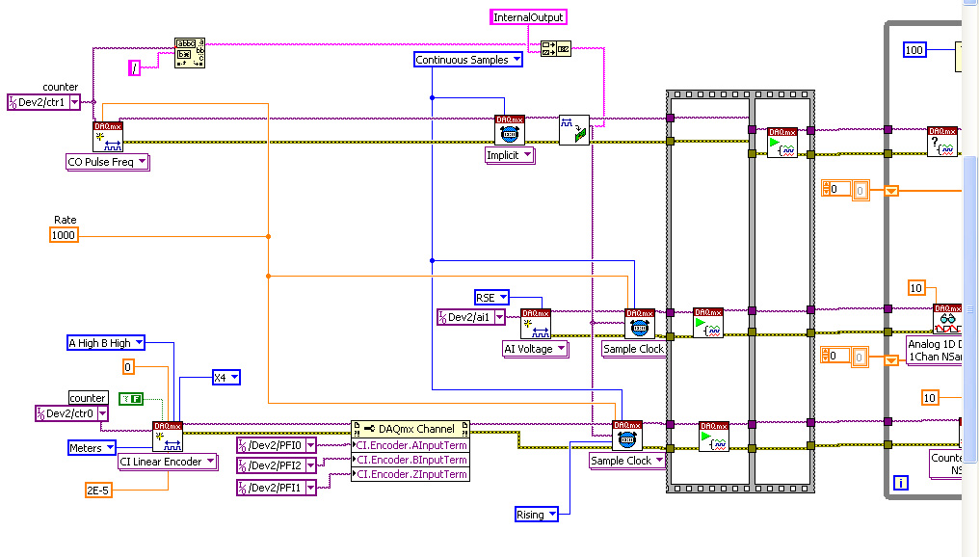Click the Rate numeric constant 1000

pyautogui.click(x=64, y=235)
